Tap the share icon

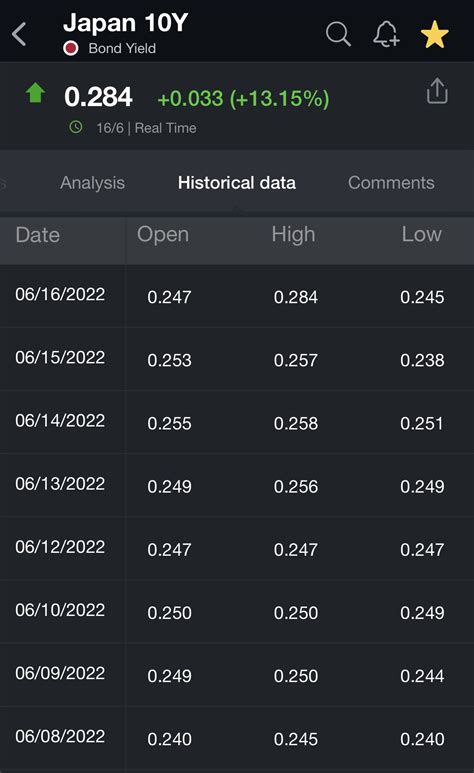tap(437, 91)
